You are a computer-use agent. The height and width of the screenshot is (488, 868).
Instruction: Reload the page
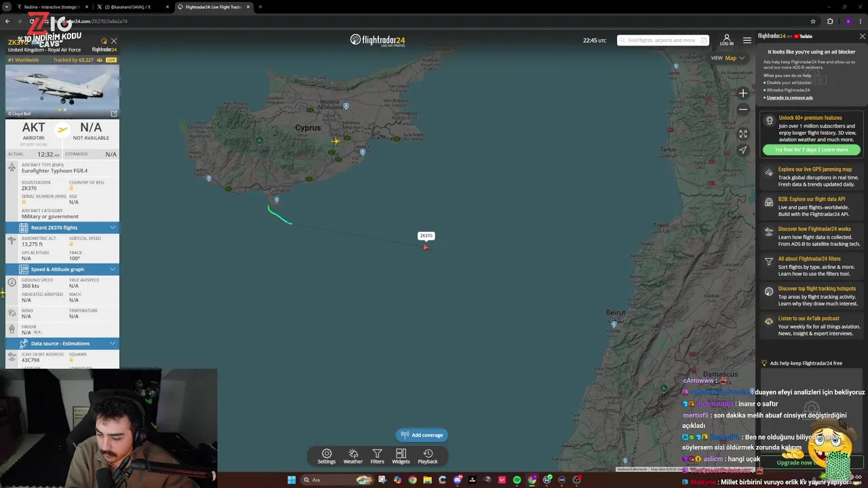click(32, 21)
